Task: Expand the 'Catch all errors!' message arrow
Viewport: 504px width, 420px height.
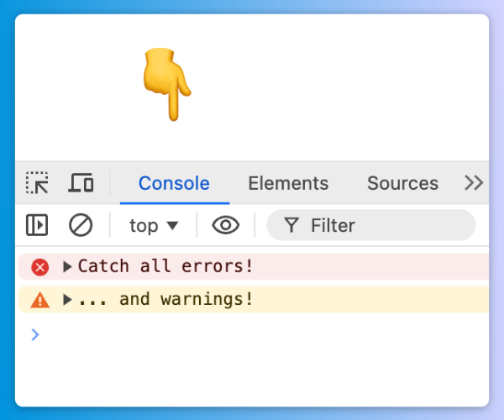Action: tap(67, 267)
